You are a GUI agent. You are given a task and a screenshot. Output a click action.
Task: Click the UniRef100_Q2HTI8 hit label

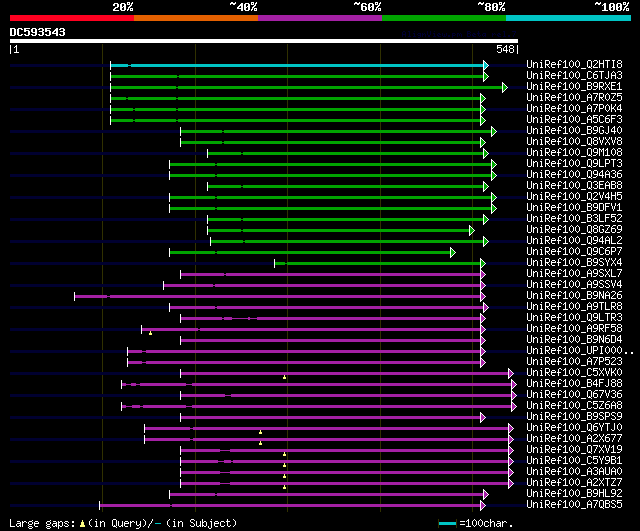[x=574, y=64]
